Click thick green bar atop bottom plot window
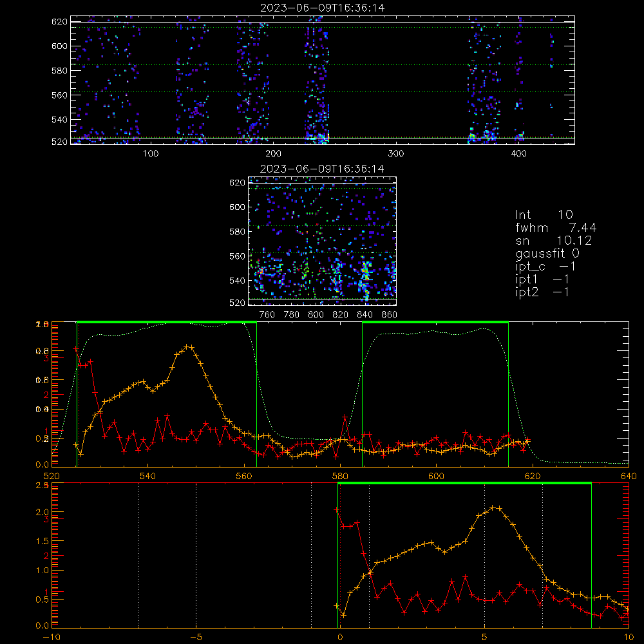 click(x=464, y=483)
